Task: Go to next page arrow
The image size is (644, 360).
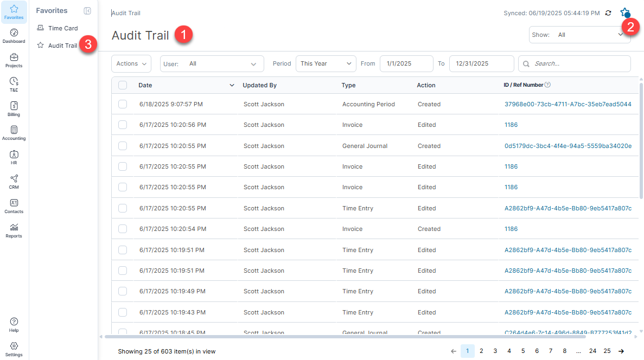Action: point(621,351)
